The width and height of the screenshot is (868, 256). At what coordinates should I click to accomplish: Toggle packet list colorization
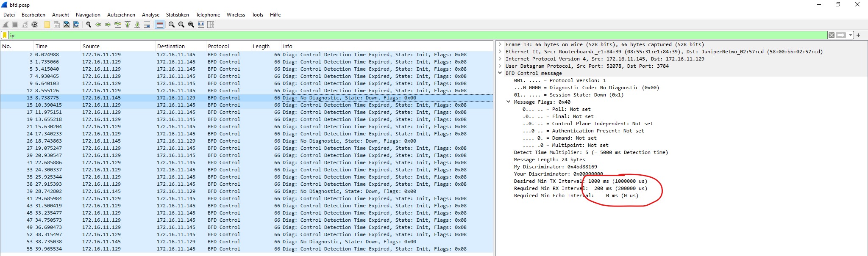(x=159, y=25)
